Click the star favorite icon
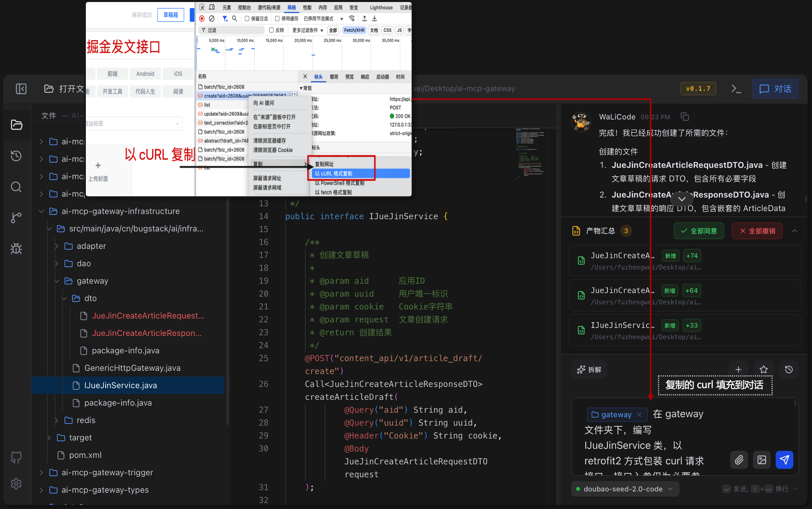The image size is (812, 509). coord(763,369)
